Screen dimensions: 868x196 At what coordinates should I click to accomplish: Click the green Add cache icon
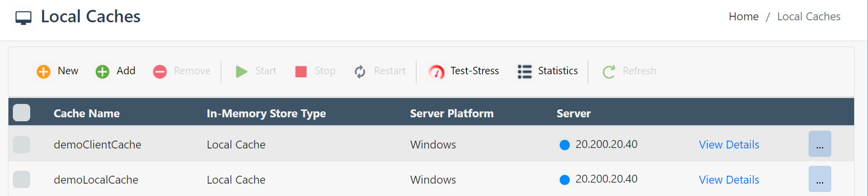102,72
